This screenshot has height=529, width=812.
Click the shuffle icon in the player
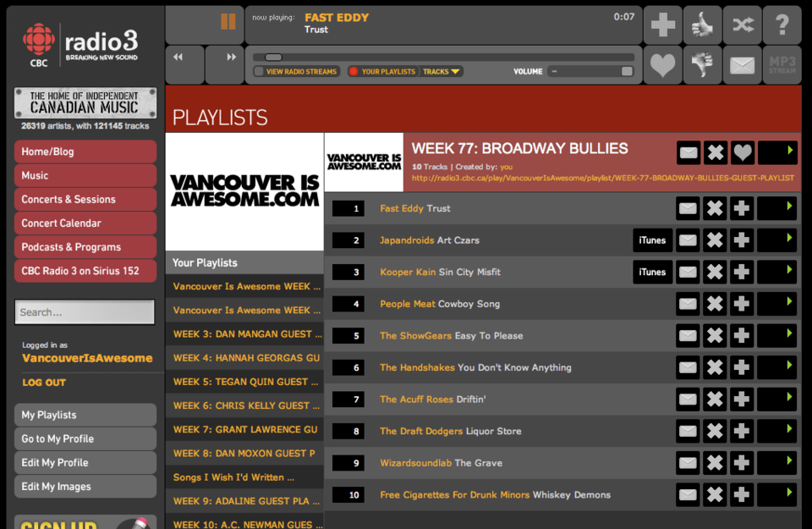743,25
